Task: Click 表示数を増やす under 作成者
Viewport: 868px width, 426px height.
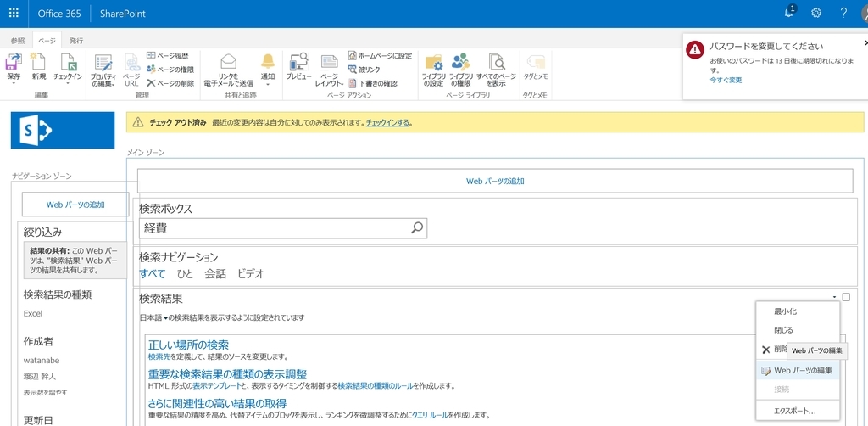Action: (x=46, y=392)
